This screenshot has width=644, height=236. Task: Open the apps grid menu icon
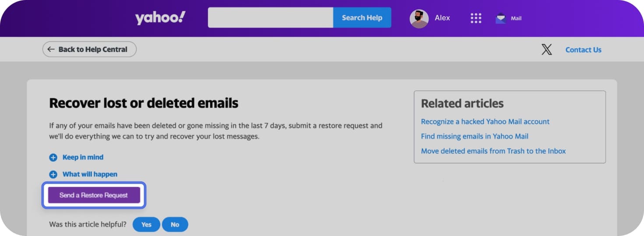pyautogui.click(x=476, y=18)
